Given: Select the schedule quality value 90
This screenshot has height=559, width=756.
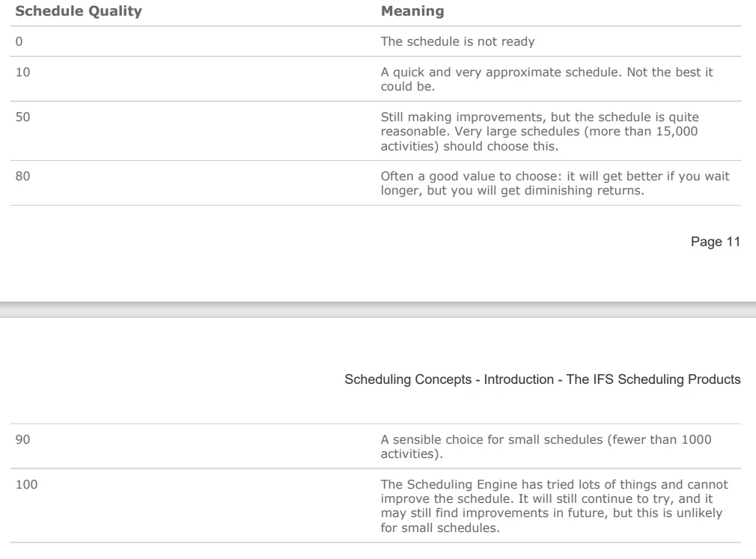Looking at the screenshot, I should point(22,439).
